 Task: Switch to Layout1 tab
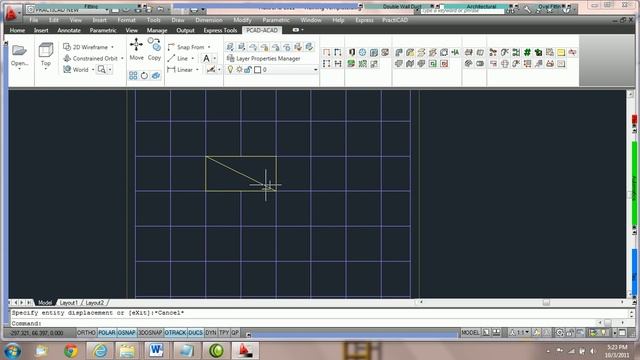[x=68, y=303]
